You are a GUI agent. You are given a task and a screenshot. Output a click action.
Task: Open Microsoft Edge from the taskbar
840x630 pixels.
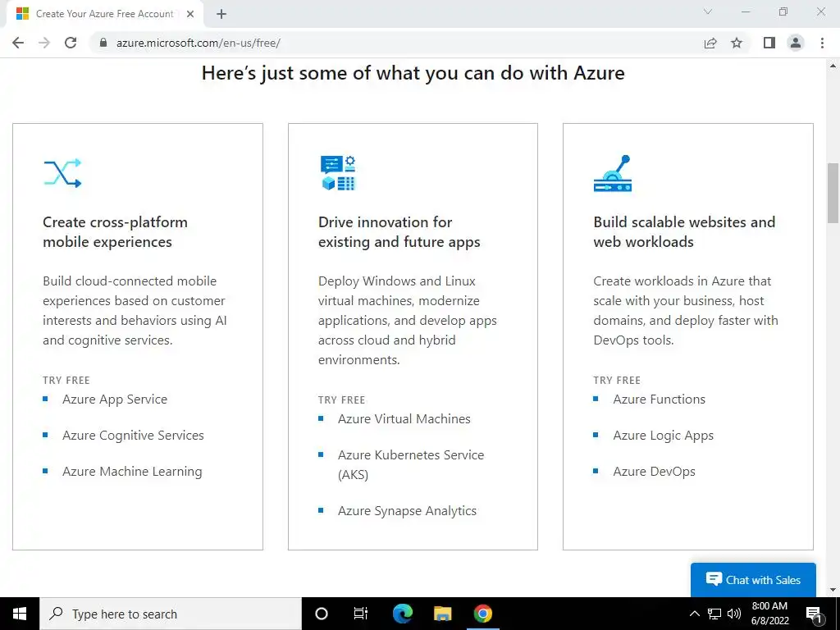point(402,614)
